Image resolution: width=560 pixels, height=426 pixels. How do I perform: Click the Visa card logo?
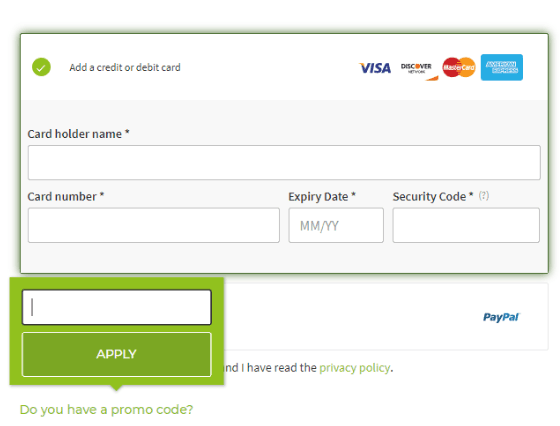click(x=375, y=68)
